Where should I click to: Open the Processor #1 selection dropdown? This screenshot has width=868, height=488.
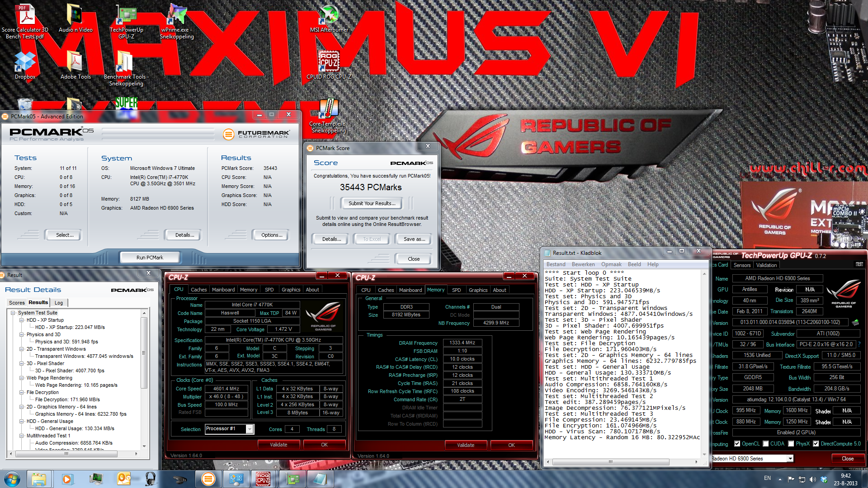coord(250,429)
